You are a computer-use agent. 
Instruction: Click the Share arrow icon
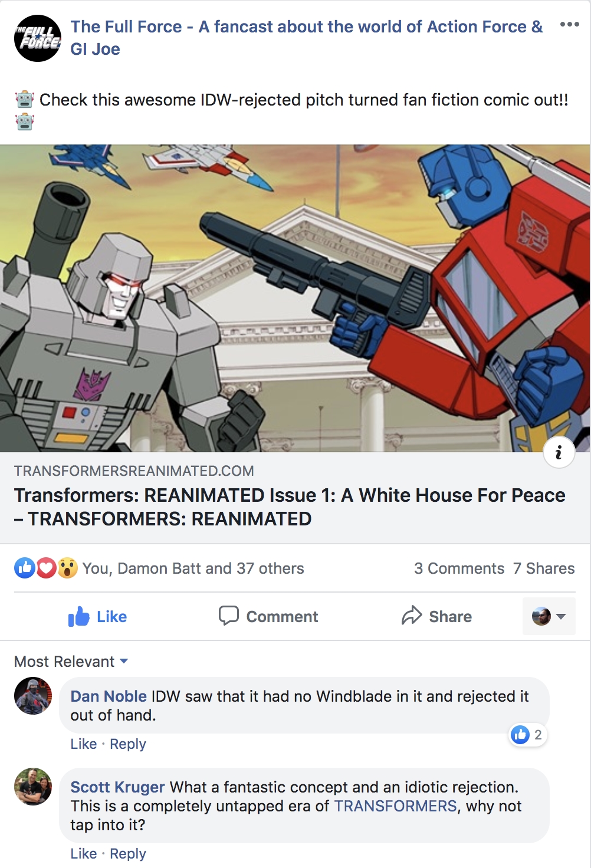pyautogui.click(x=412, y=616)
